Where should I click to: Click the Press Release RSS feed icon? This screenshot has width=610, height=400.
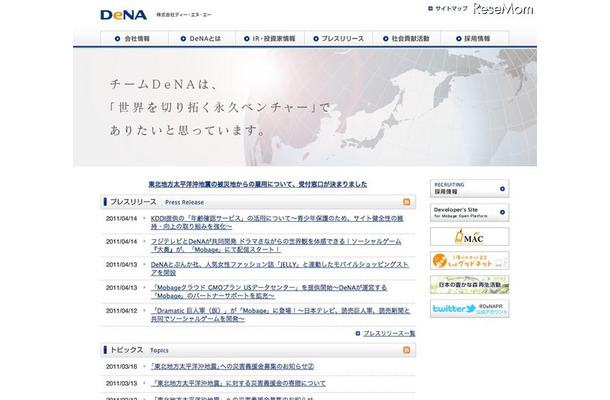pos(407,202)
